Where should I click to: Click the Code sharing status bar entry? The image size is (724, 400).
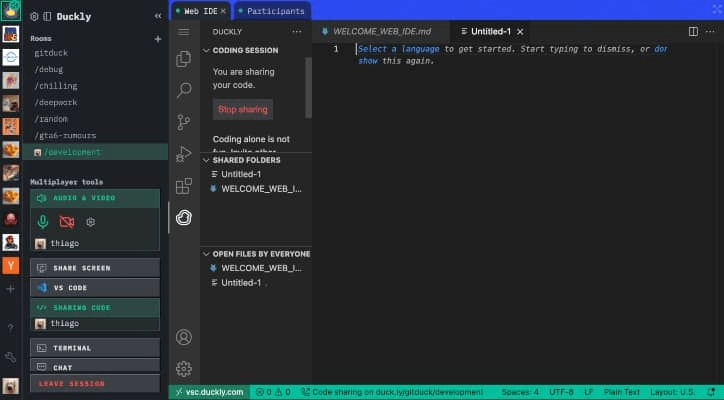(392, 392)
